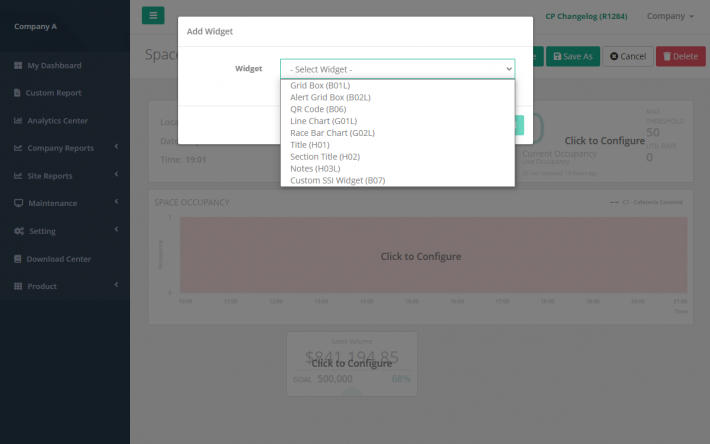Click the My Dashboard sidebar icon

click(18, 66)
